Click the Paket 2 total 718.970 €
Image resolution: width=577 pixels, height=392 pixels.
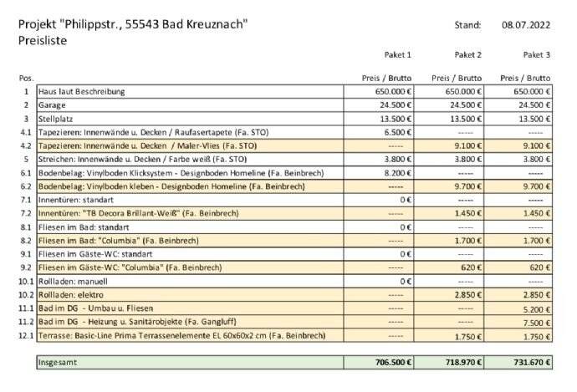click(462, 363)
